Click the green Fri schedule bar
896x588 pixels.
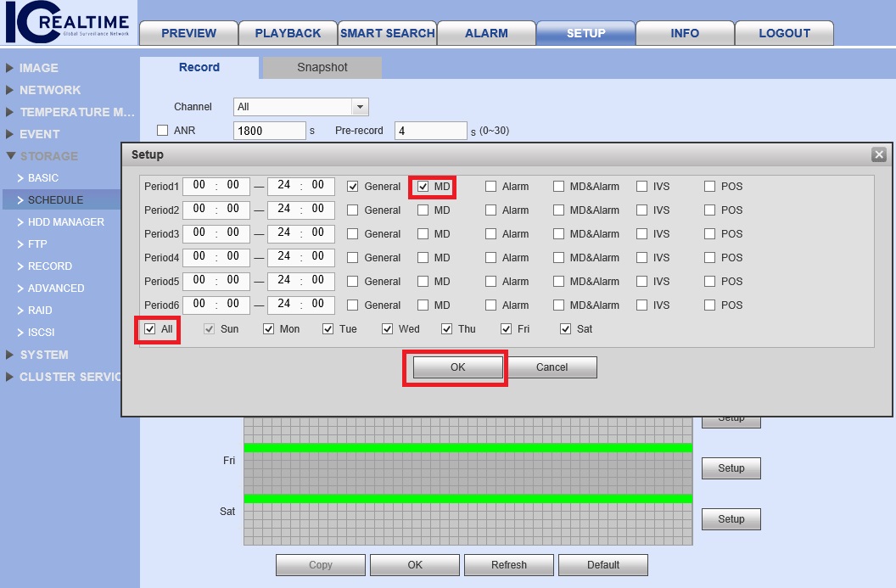(468, 447)
